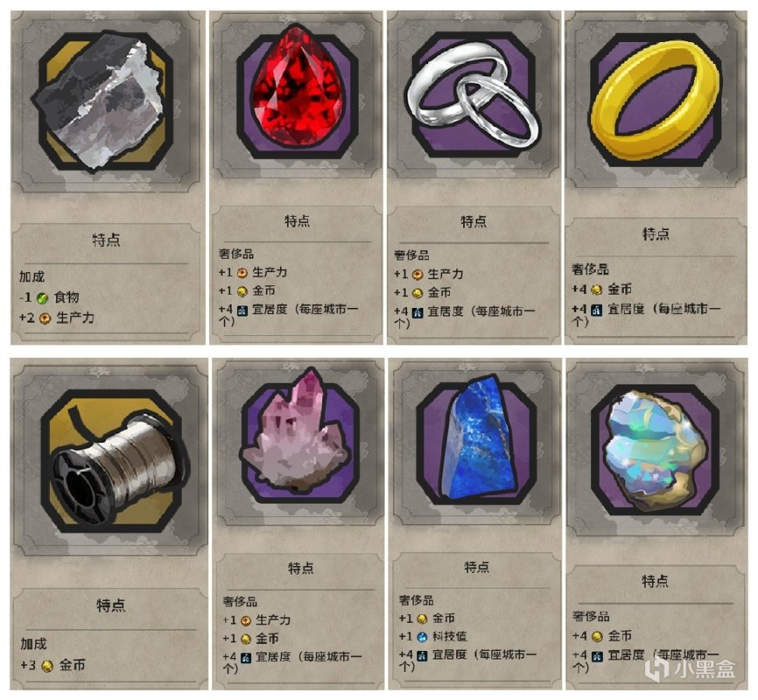Click the 小黑盒 watermark logo

click(x=690, y=669)
